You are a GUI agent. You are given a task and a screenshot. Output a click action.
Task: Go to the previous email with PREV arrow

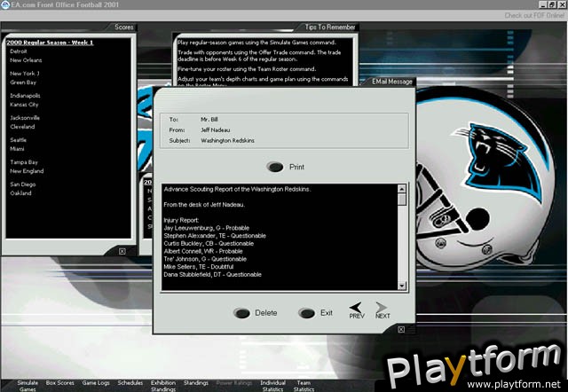click(357, 310)
